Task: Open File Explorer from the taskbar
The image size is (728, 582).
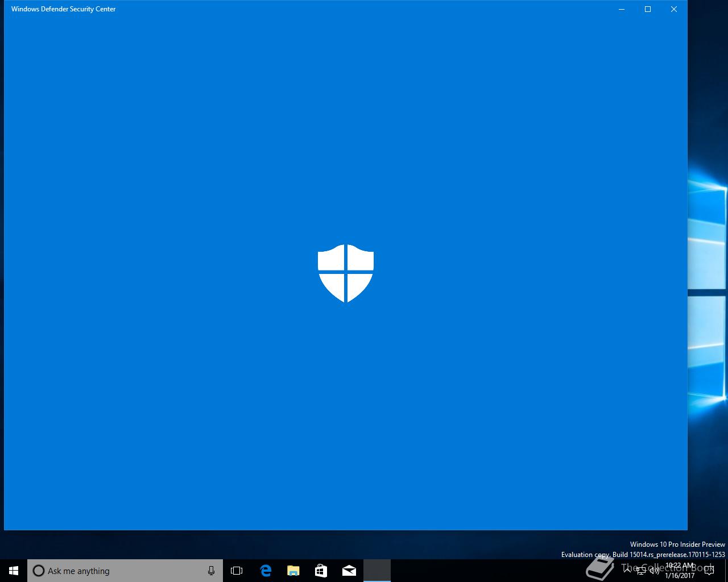Action: [x=293, y=571]
